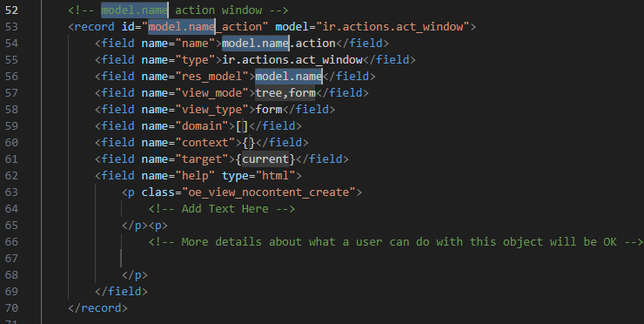The height and width of the screenshot is (324, 644).
Task: Click 'model.name' inside res_model field
Action: click(289, 76)
